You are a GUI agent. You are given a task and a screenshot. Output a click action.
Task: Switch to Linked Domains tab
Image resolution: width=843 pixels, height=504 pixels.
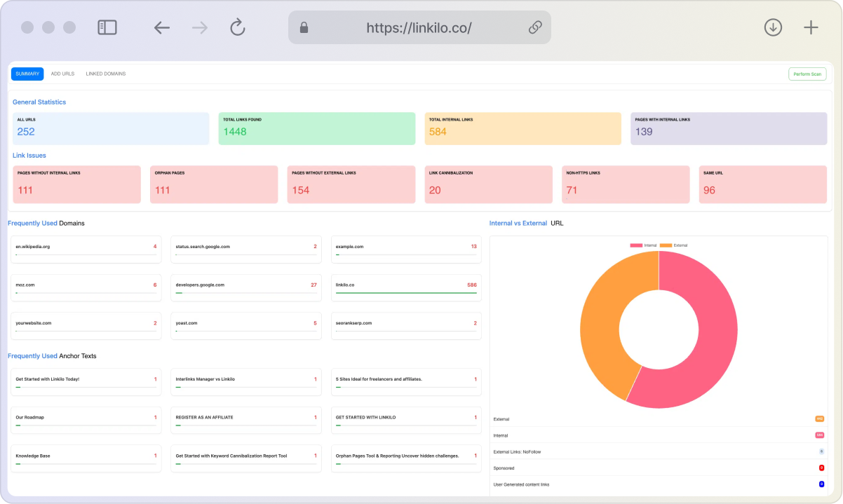coord(106,74)
